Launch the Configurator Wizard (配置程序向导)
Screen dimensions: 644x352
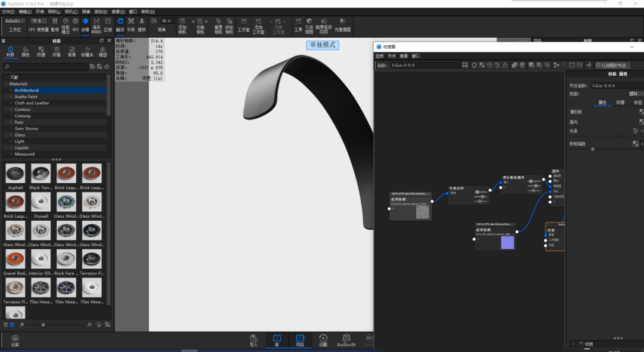tap(324, 26)
